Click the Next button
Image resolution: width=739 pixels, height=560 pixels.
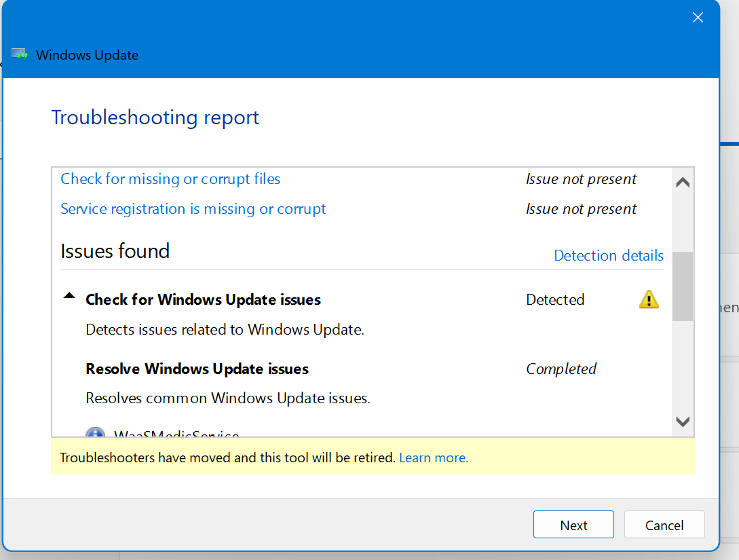pyautogui.click(x=573, y=525)
